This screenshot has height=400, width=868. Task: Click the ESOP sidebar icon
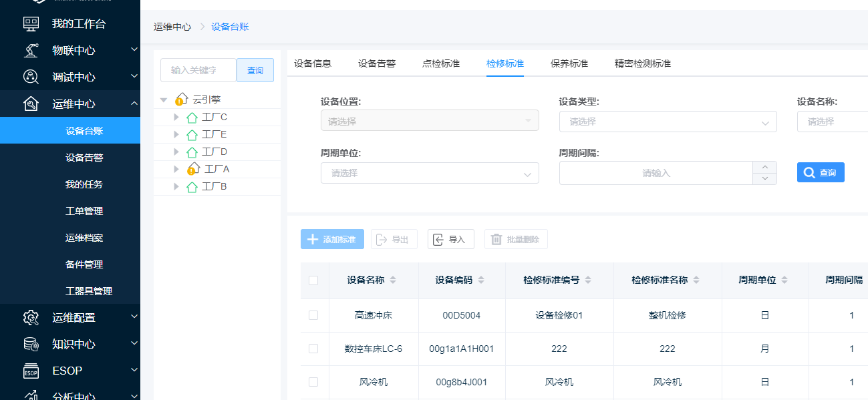click(31, 371)
